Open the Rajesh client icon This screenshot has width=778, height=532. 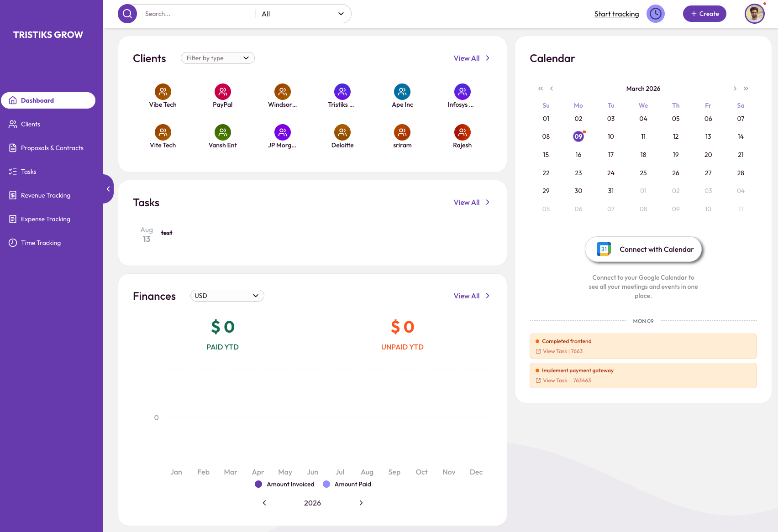click(463, 132)
